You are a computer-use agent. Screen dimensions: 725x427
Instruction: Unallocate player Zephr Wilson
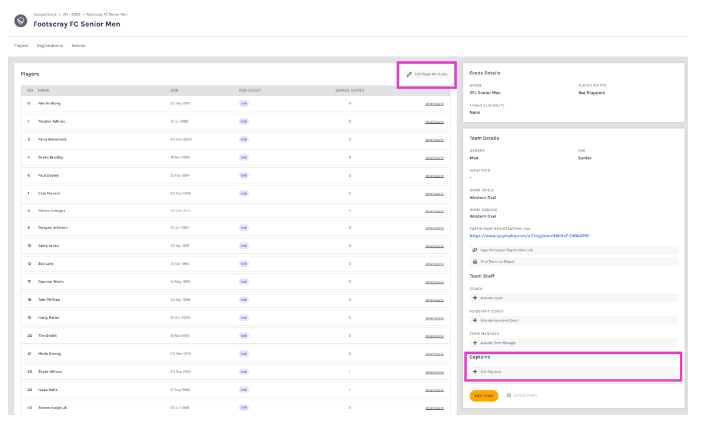coord(434,372)
